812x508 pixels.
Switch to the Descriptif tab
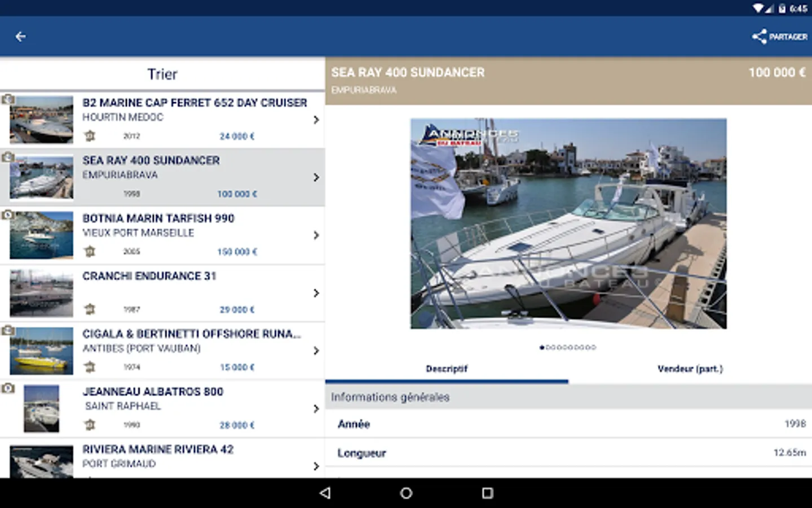coord(447,369)
